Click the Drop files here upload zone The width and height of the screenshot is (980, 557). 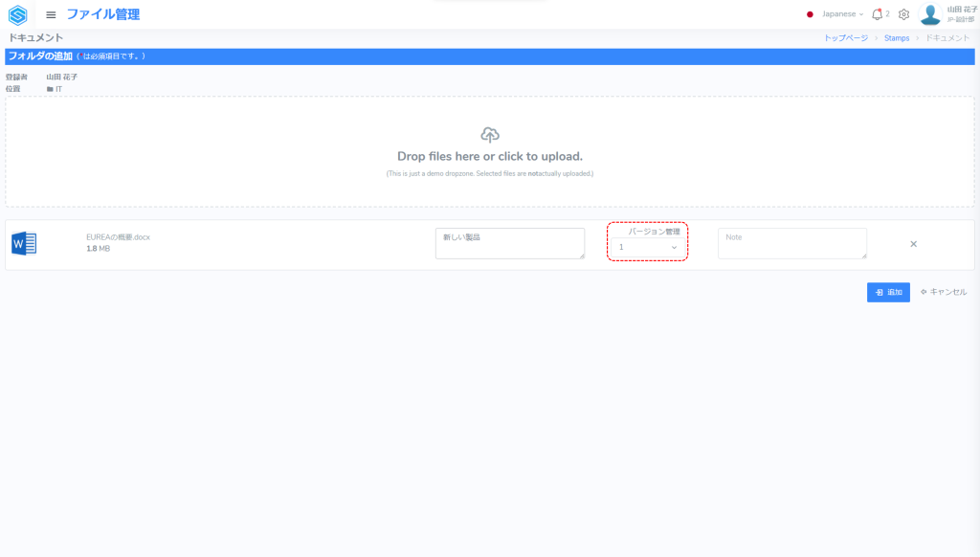490,156
